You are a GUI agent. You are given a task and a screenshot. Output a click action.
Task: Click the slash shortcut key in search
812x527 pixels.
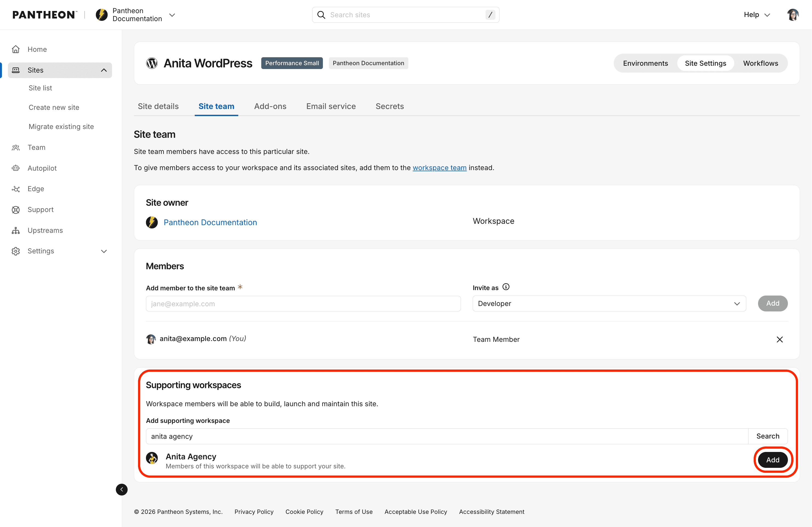pyautogui.click(x=490, y=15)
